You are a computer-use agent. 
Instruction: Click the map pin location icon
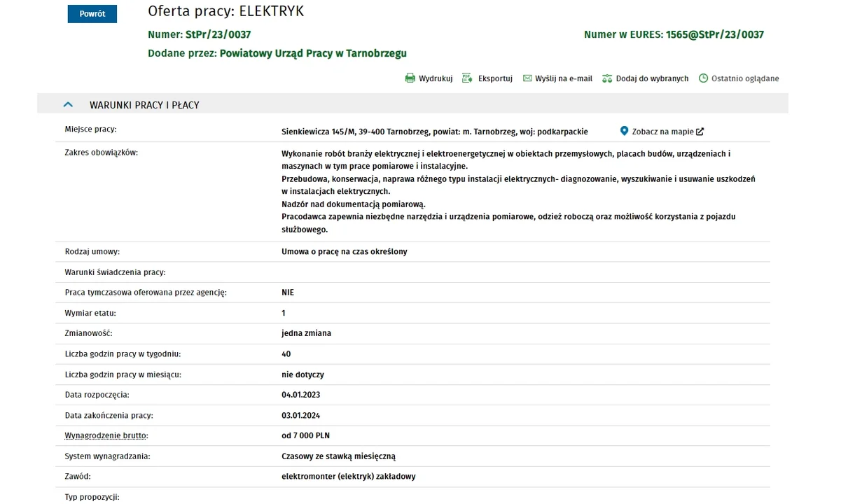click(624, 131)
